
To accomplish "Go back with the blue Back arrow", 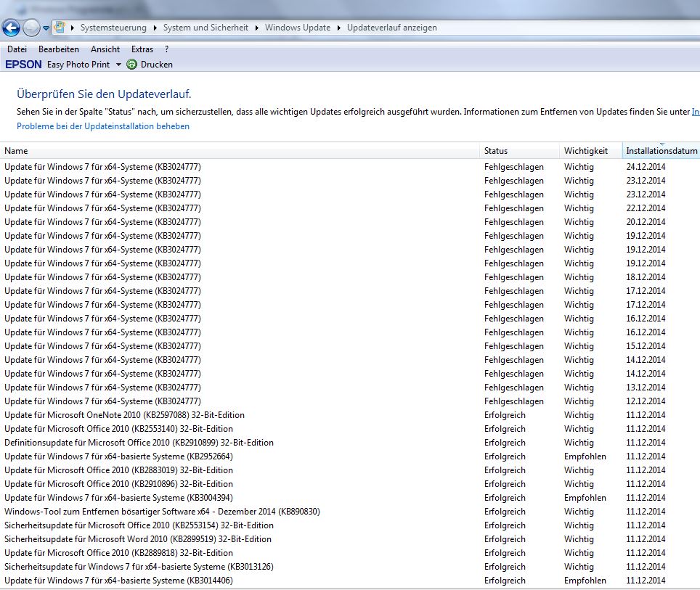I will point(11,28).
